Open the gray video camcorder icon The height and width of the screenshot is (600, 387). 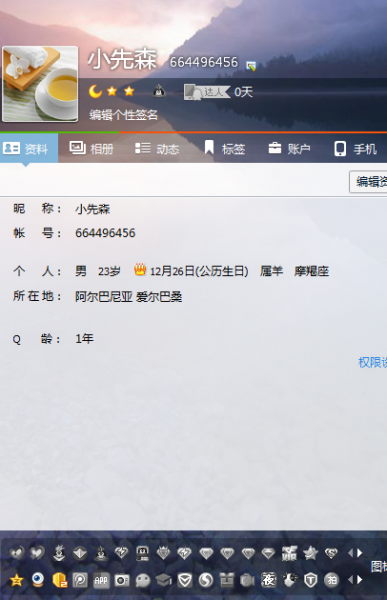tap(247, 580)
